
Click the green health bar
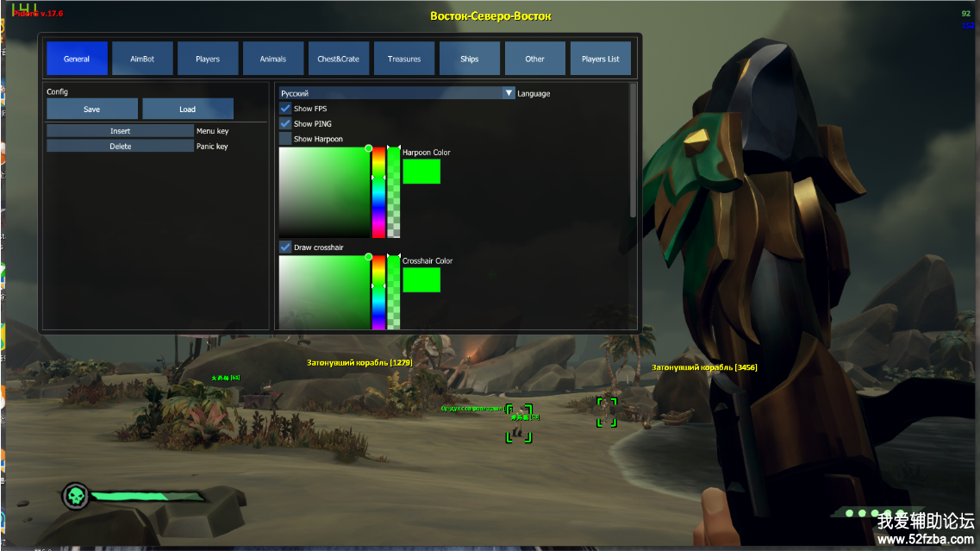tap(147, 497)
